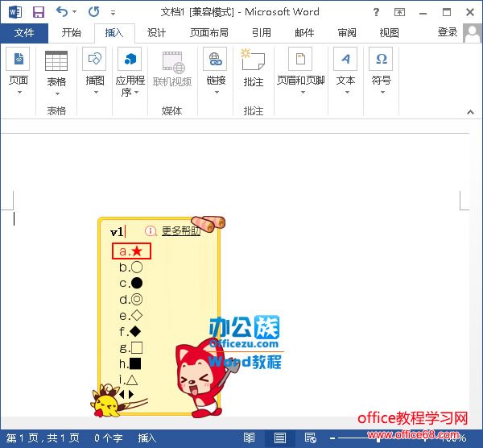Select candidate e.◇ hollow diamond

(131, 315)
